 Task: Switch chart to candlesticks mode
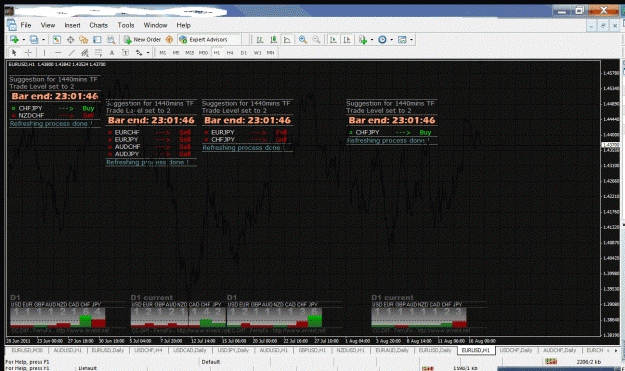coord(273,39)
